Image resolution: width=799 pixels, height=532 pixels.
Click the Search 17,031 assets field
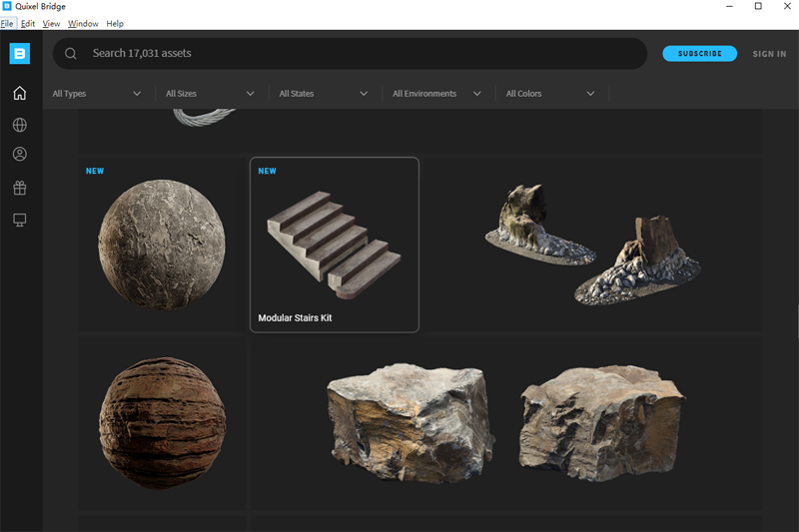pos(351,54)
